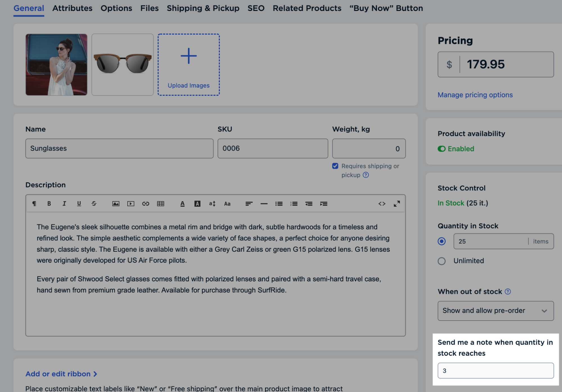
Task: Open the HTML code view of the description
Action: pyautogui.click(x=382, y=204)
